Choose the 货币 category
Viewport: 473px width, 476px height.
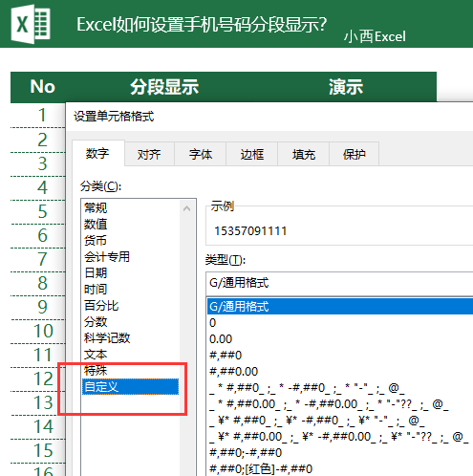[x=131, y=241]
